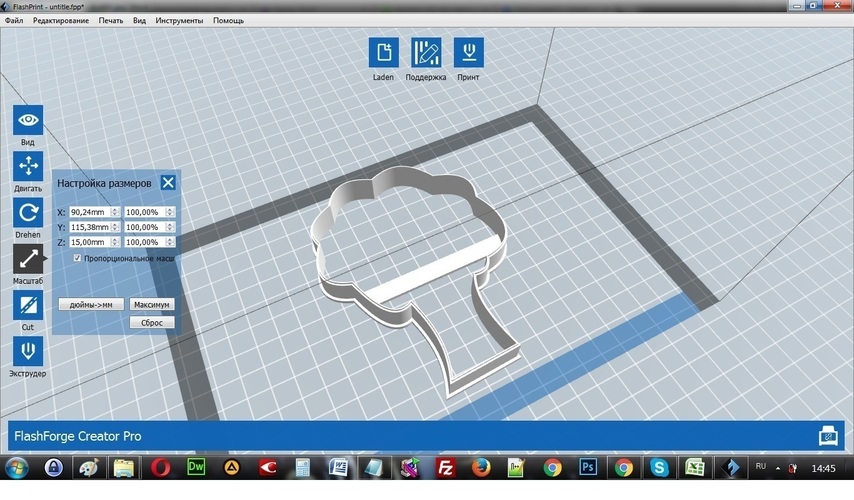The image size is (854, 500).
Task: Open the Вид menu in the menu bar
Action: tap(139, 21)
